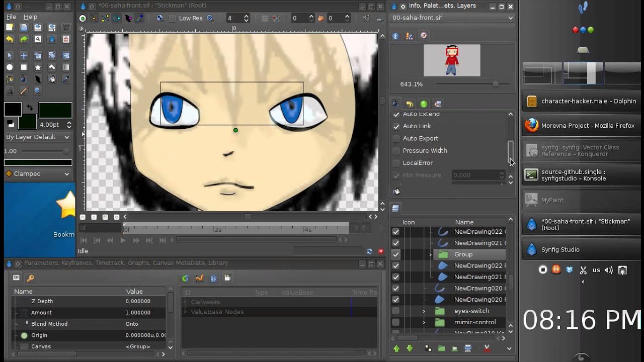Viewport: 644px width, 362px height.
Task: Swap outline and fill colors
Action: point(30,108)
